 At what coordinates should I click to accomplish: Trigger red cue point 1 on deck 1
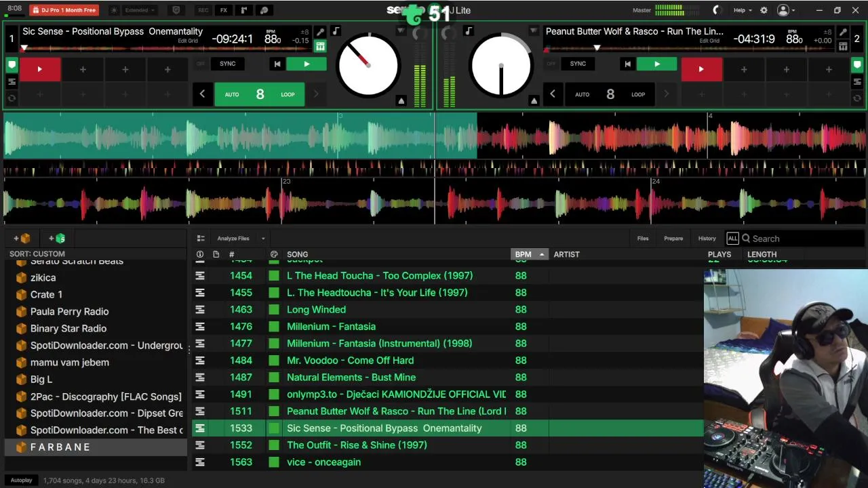[39, 69]
